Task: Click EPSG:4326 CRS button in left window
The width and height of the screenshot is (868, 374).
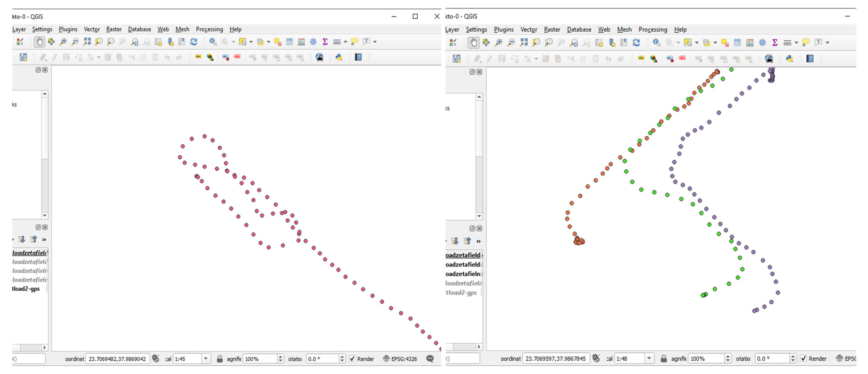Action: click(400, 359)
